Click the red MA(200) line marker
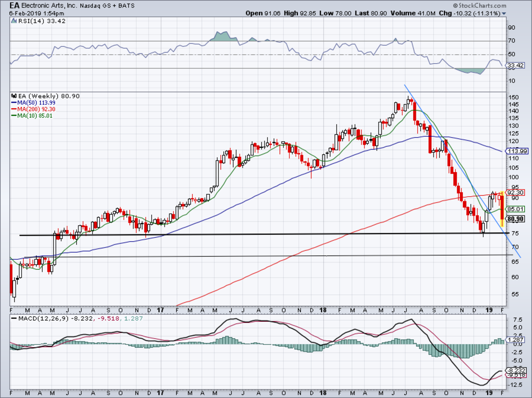This screenshot has width=532, height=398. tap(13, 109)
